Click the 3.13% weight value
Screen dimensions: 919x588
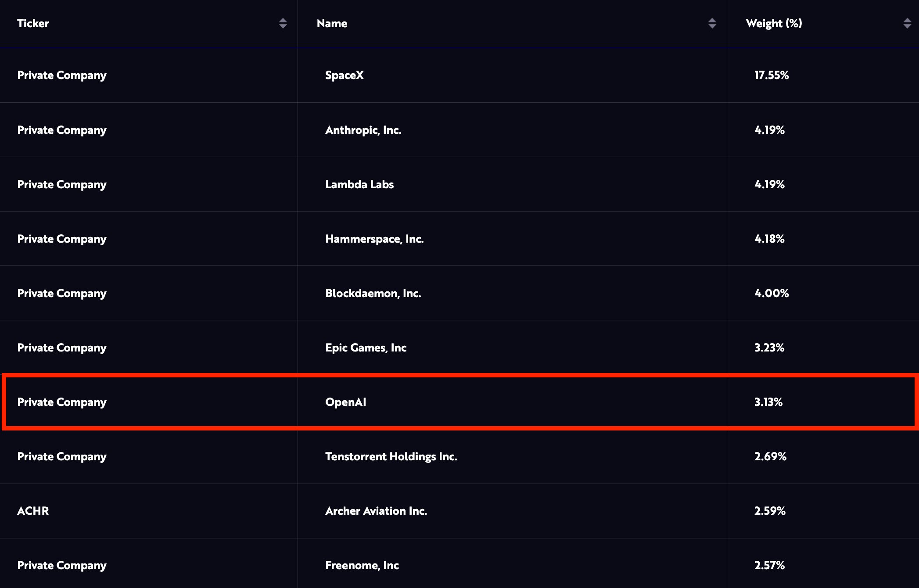click(x=768, y=402)
